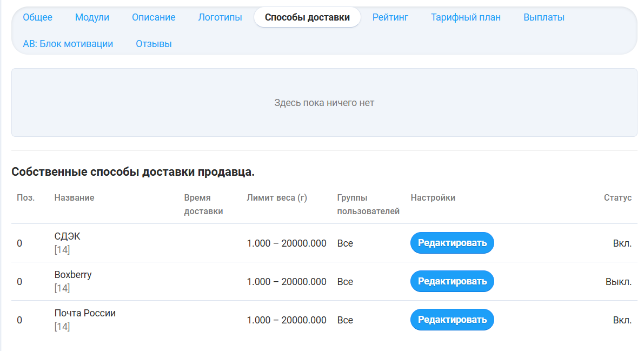The height and width of the screenshot is (351, 644).
Task: Switch to the Модули tab
Action: pyautogui.click(x=92, y=17)
